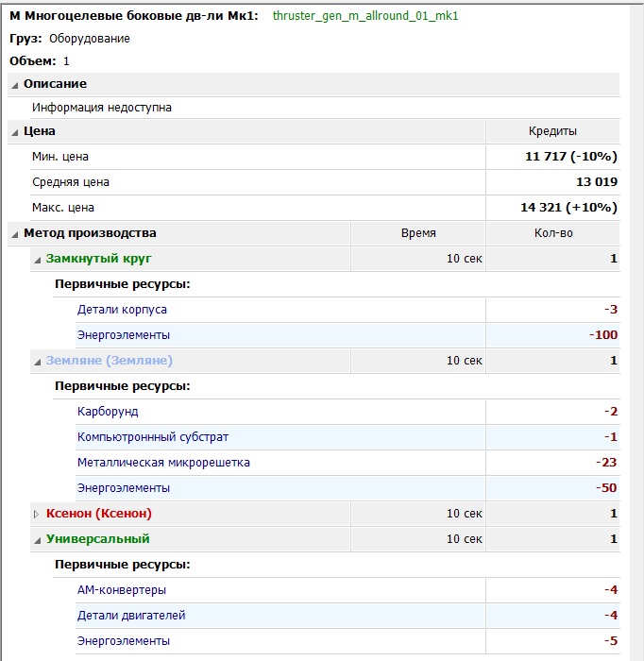Collapse the Описание section

click(x=15, y=84)
